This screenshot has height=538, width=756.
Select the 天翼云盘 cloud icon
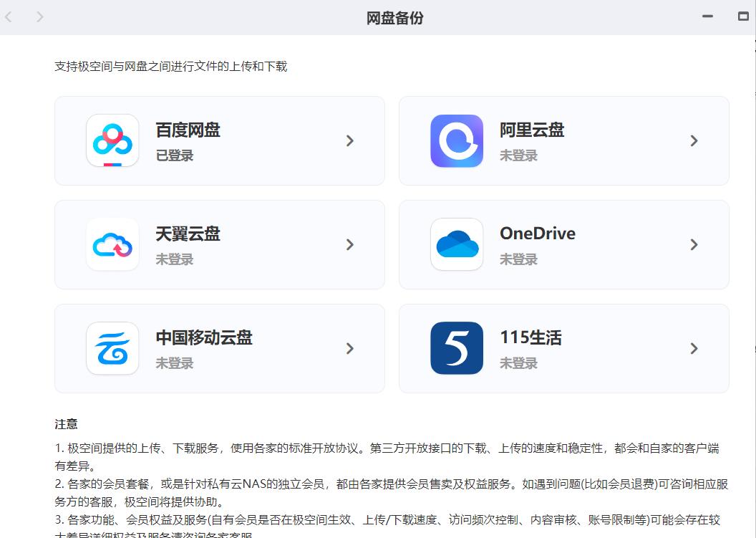[x=112, y=244]
